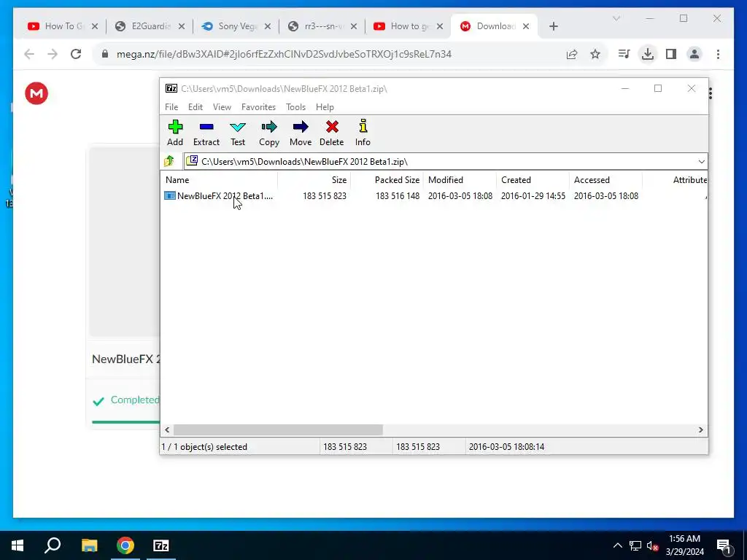The image size is (747, 560).
Task: Go up one folder level in 7-Zip
Action: pos(169,161)
